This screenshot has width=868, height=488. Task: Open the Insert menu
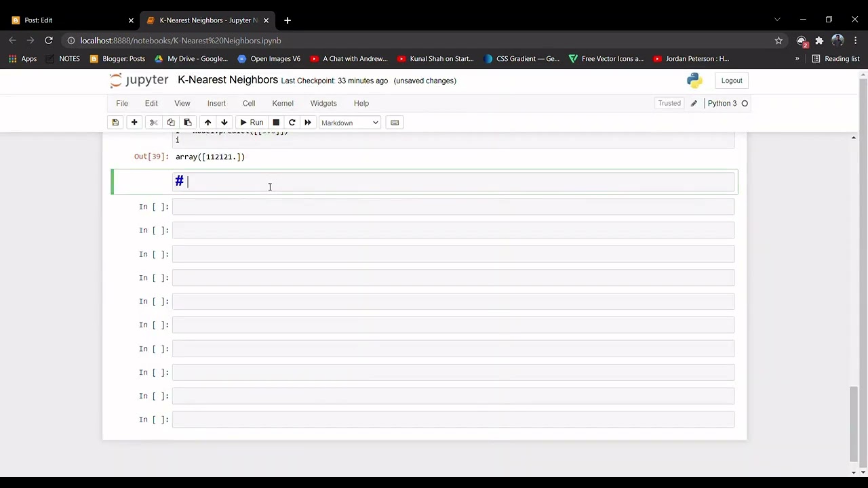click(216, 103)
